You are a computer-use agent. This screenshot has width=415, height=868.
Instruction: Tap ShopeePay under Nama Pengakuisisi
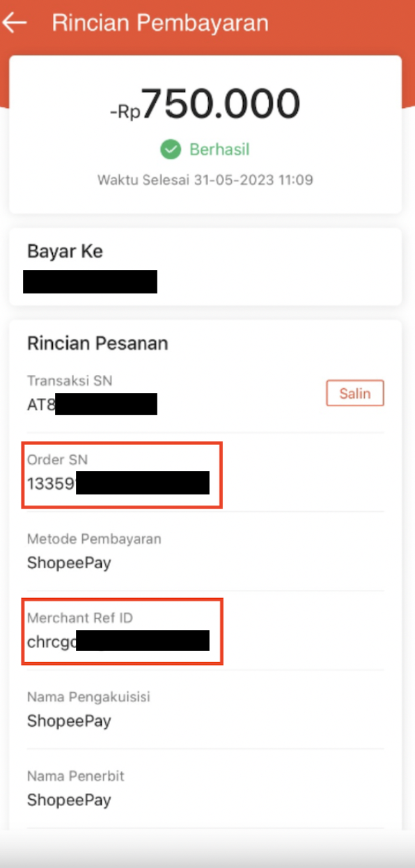tap(69, 721)
